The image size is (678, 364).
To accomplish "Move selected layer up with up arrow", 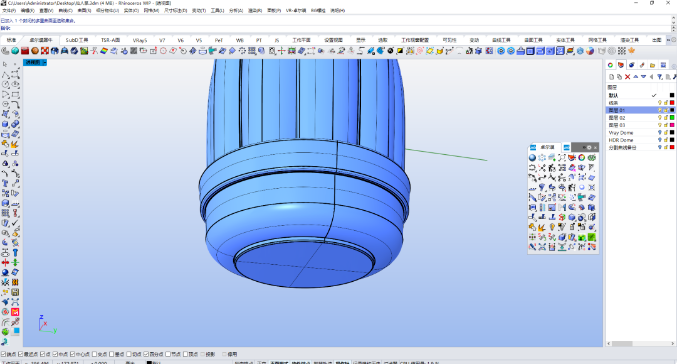I will (635, 77).
